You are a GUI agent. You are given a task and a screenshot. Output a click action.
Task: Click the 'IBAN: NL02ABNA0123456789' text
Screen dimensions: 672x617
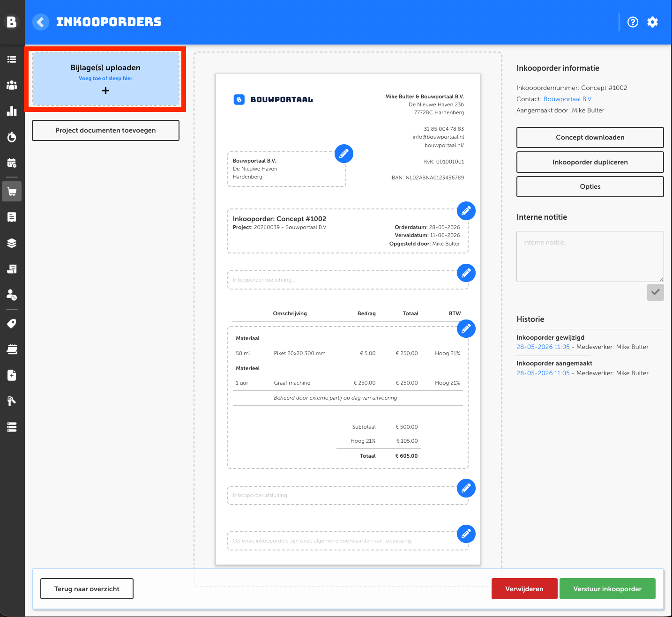pos(427,178)
